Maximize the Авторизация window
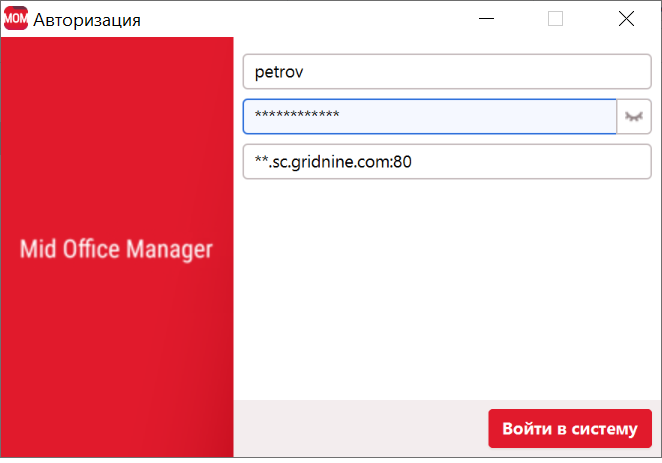662x463 pixels. pos(556,19)
